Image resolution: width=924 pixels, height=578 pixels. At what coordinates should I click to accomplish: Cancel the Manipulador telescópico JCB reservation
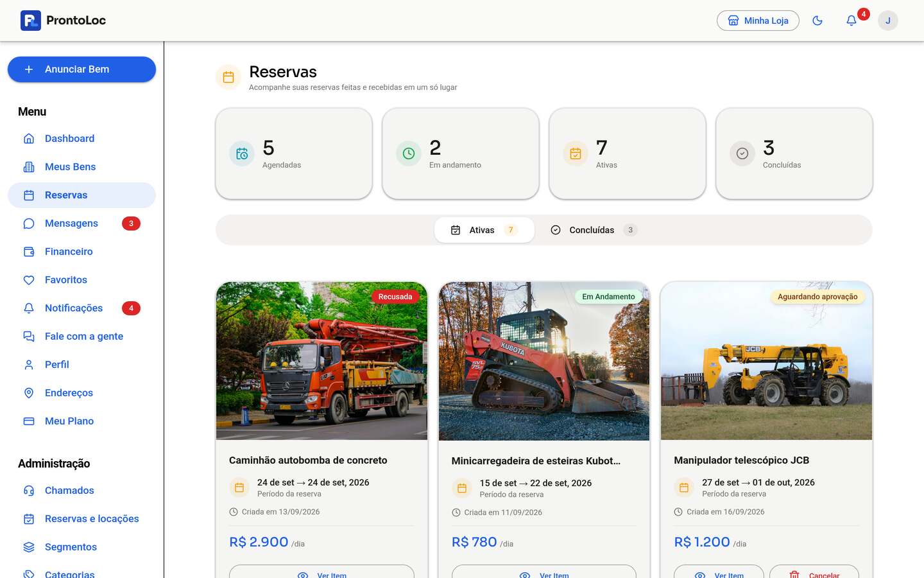pos(814,572)
